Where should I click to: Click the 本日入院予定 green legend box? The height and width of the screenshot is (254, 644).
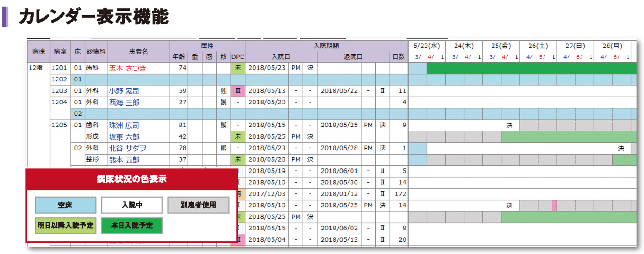(132, 226)
